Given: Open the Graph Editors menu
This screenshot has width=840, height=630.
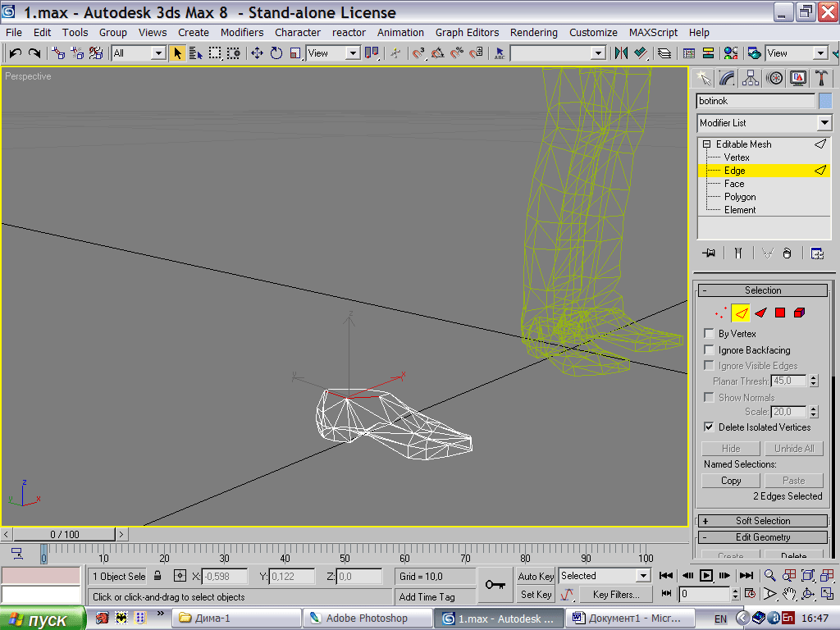Looking at the screenshot, I should pos(467,33).
